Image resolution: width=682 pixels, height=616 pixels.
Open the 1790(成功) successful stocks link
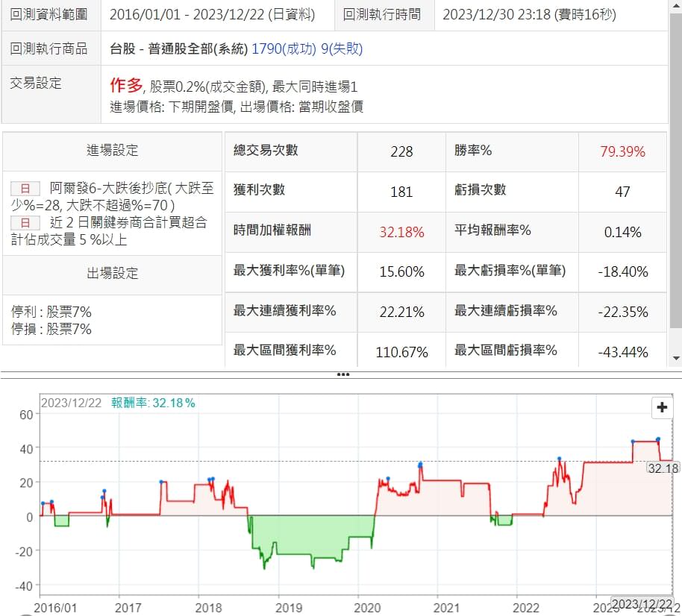coord(280,49)
